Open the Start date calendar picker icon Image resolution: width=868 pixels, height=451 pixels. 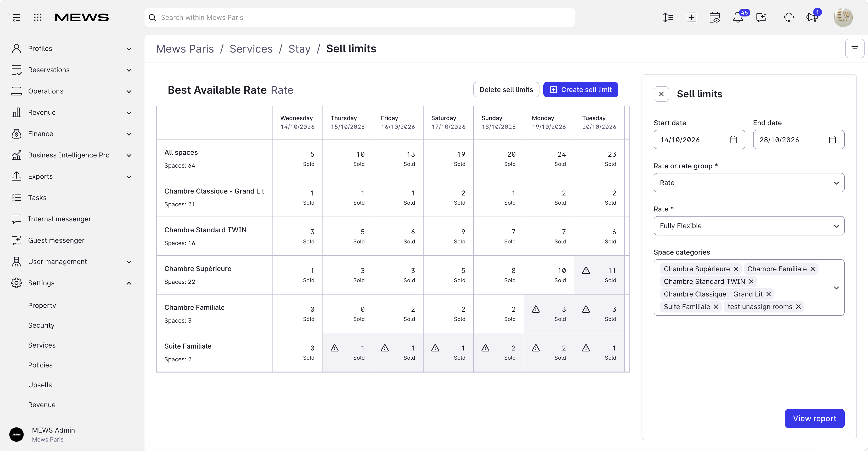[x=733, y=140]
